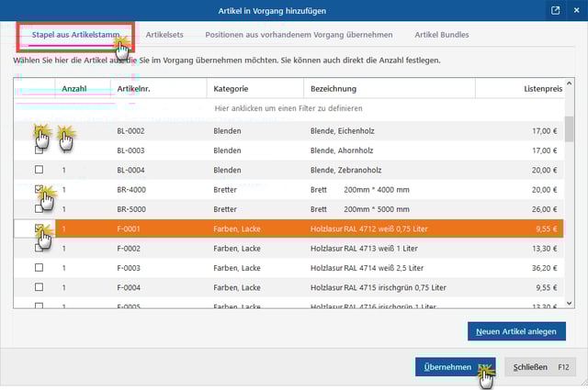
Task: Click the pop-out window icon in title bar
Action: [556, 11]
